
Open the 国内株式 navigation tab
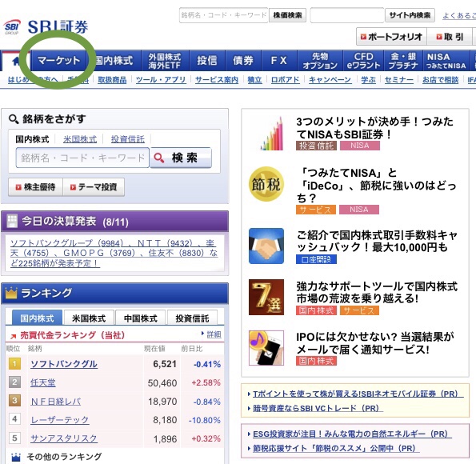pyautogui.click(x=114, y=61)
